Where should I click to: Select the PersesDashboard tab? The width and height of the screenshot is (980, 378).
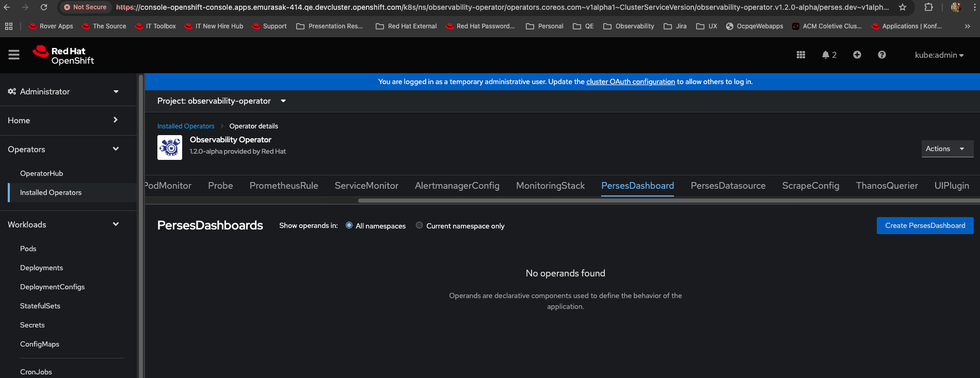click(x=638, y=186)
